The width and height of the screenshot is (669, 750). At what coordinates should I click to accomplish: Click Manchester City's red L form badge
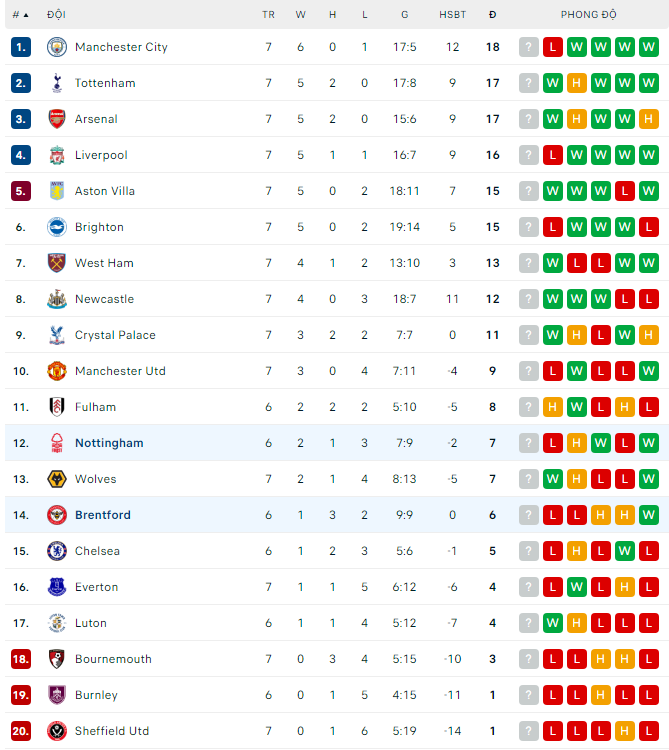(x=553, y=47)
